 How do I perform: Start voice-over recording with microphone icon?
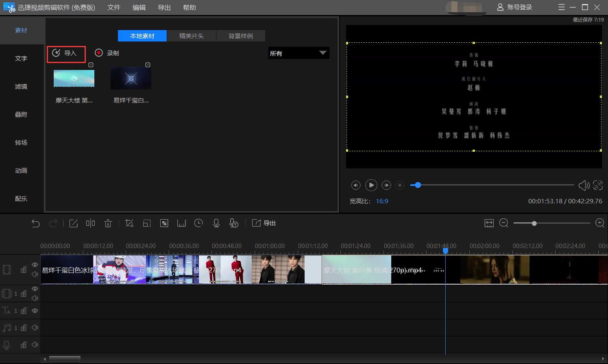pyautogui.click(x=216, y=223)
